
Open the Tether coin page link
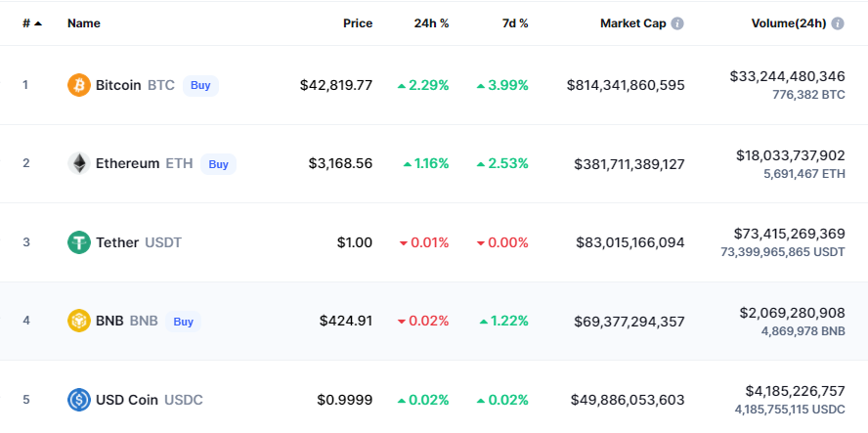tap(117, 242)
